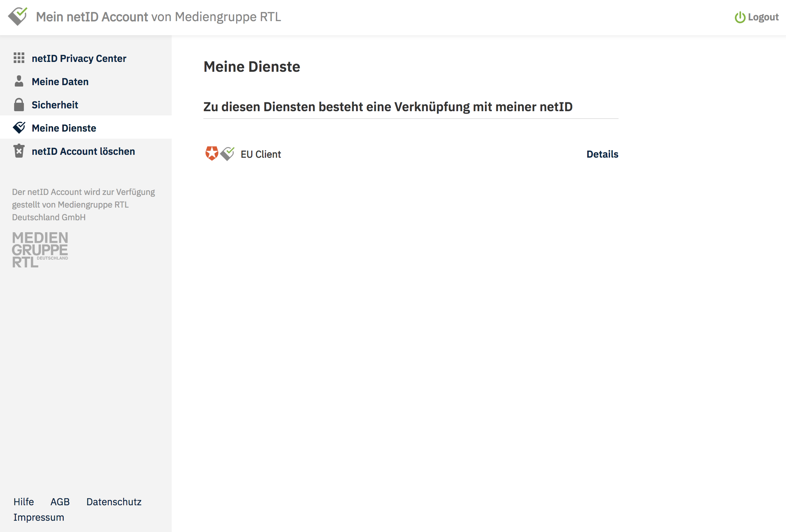Image resolution: width=786 pixels, height=532 pixels.
Task: Click the netID checkmark logo in header
Action: pyautogui.click(x=18, y=16)
